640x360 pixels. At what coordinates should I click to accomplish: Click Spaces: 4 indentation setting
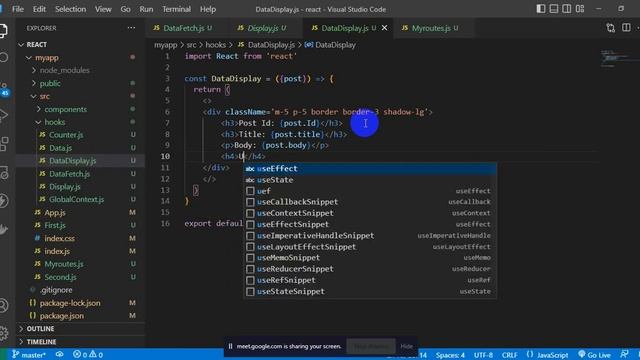450,355
